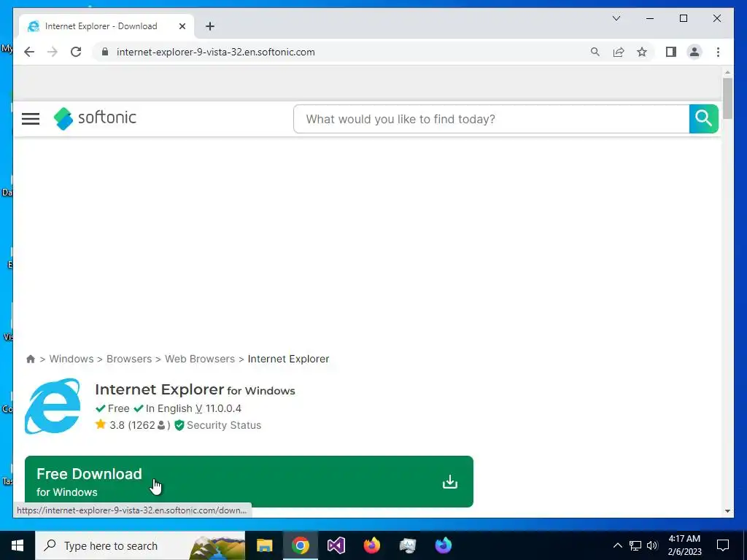747x560 pixels.
Task: Open Firefox from the taskbar
Action: pos(371,545)
